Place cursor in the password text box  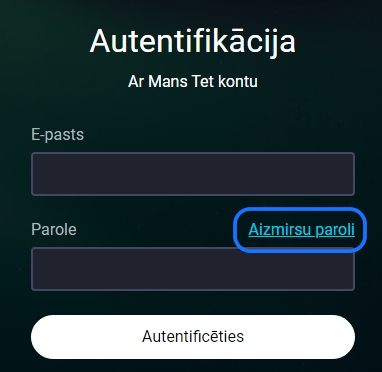193,269
